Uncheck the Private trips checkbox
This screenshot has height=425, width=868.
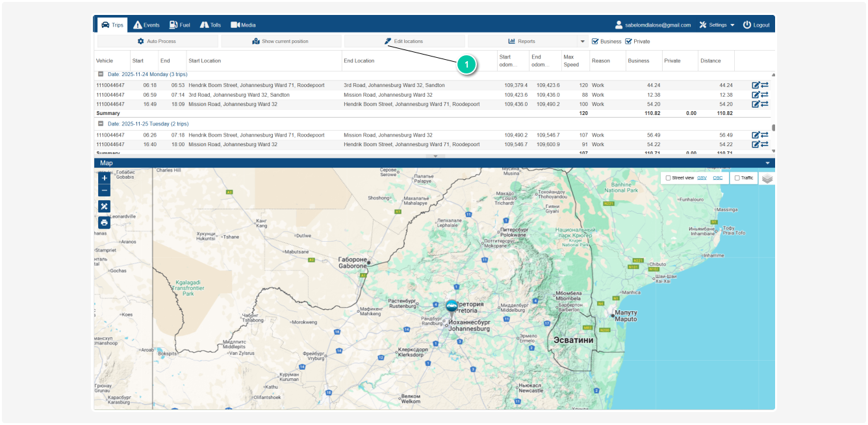tap(628, 42)
